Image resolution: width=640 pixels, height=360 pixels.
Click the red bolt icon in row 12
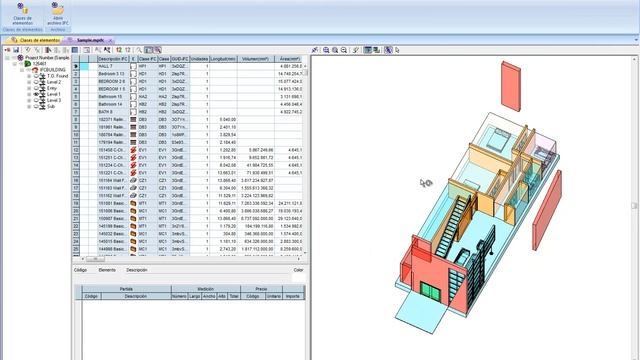click(x=133, y=150)
